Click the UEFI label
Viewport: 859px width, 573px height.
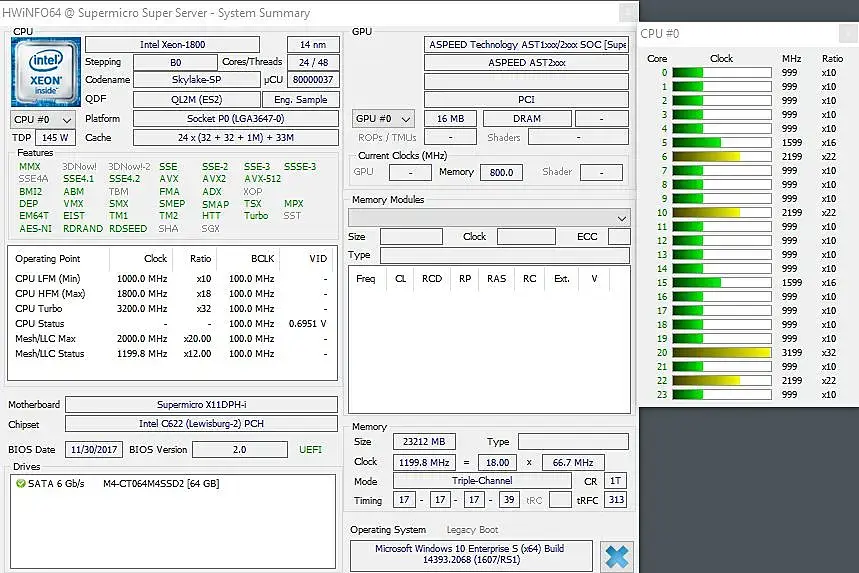click(x=311, y=450)
